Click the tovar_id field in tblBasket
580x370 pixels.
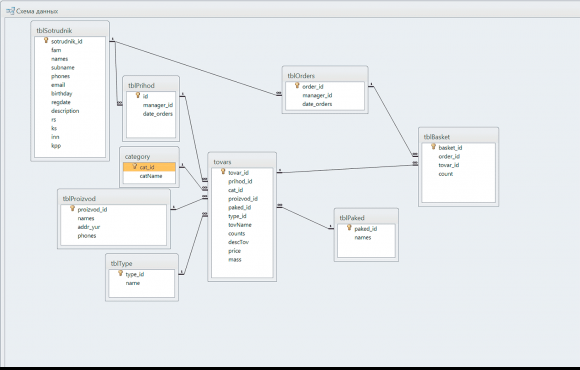449,165
